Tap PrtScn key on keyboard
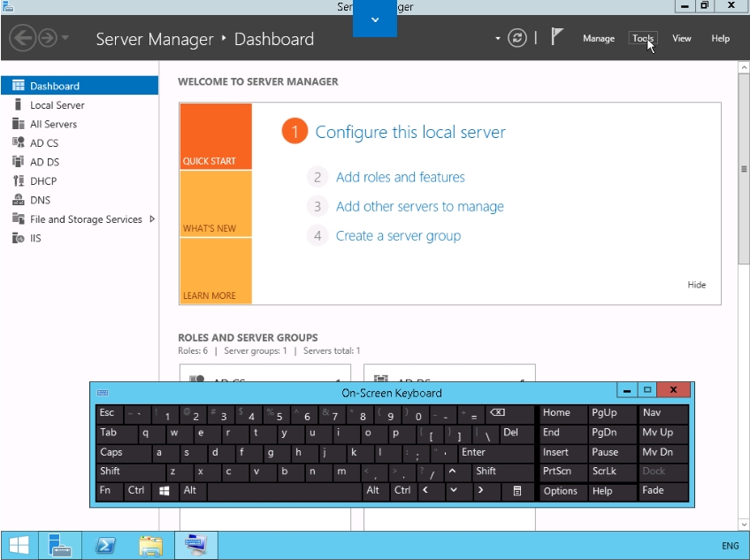 point(563,472)
